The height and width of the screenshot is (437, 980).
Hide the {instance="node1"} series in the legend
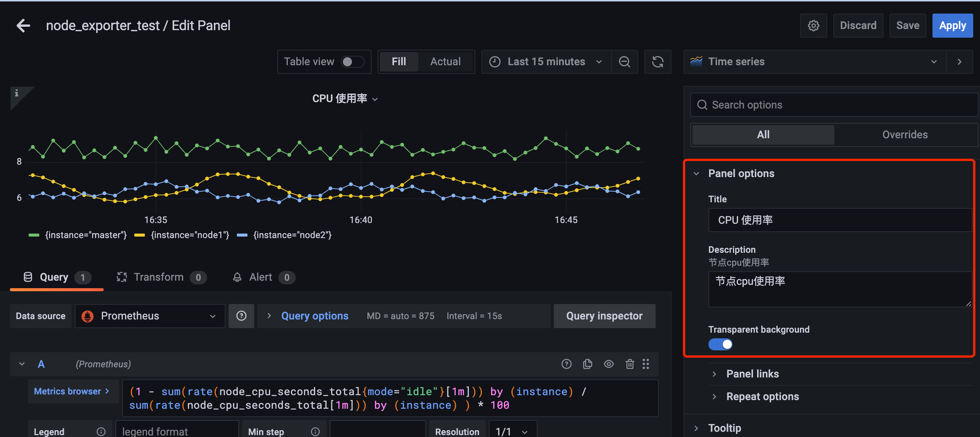pos(189,235)
